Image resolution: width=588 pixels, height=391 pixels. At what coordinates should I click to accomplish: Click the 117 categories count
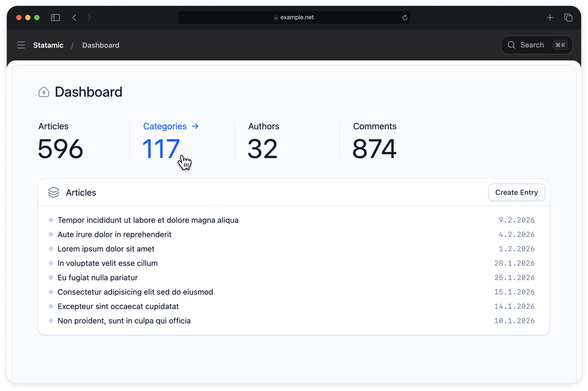click(161, 149)
